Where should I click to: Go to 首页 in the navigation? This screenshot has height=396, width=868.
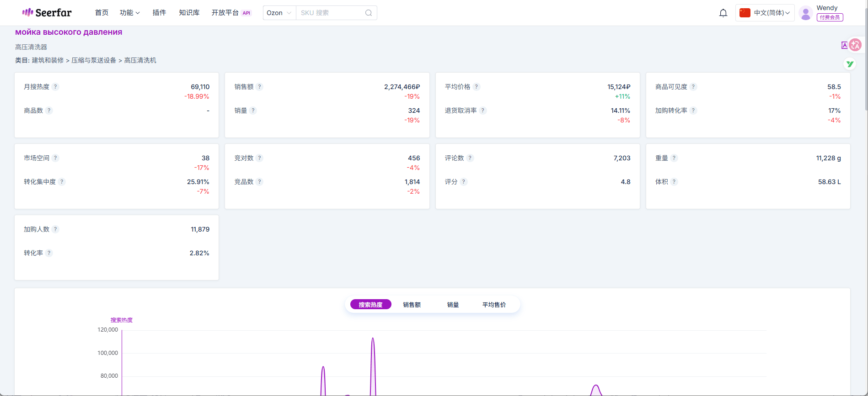102,13
